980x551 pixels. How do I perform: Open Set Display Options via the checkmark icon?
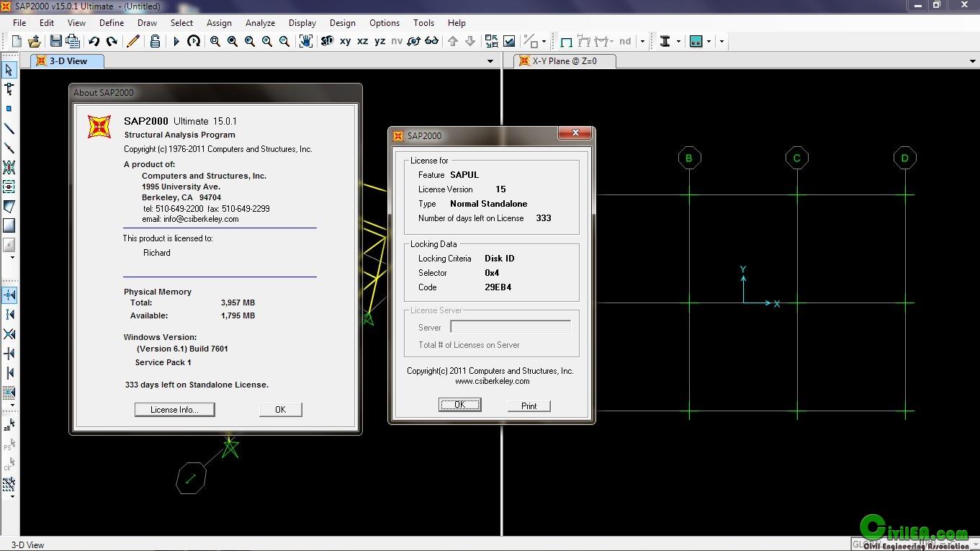point(509,41)
